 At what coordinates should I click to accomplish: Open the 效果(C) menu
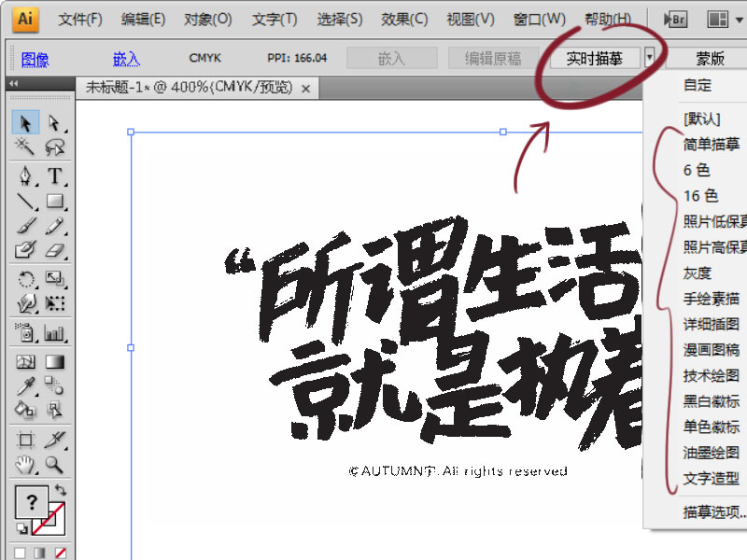point(404,20)
